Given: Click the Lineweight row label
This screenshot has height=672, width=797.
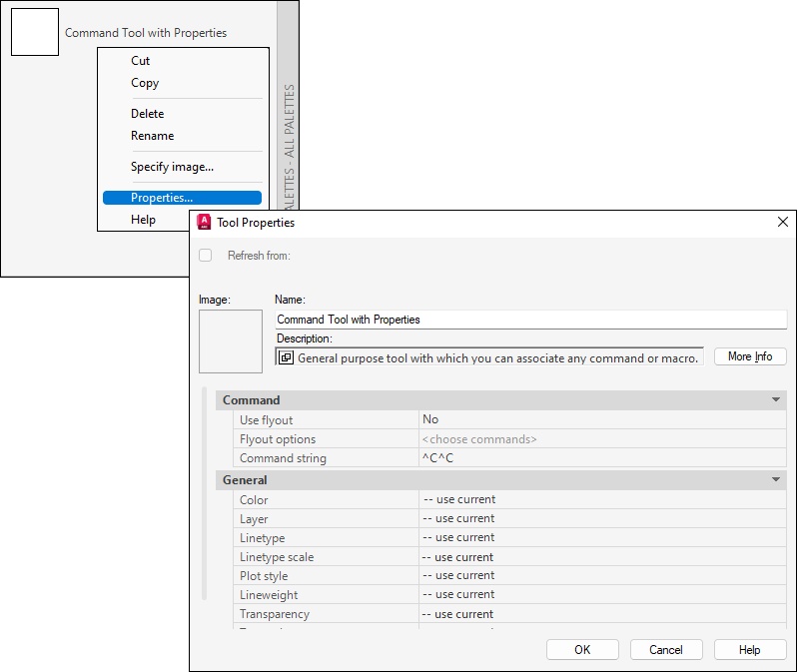Looking at the screenshot, I should click(x=269, y=595).
